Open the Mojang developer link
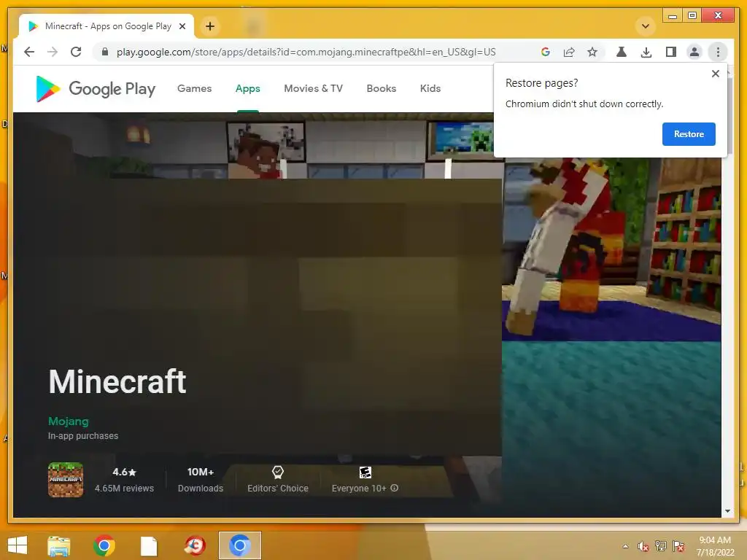 coord(68,421)
